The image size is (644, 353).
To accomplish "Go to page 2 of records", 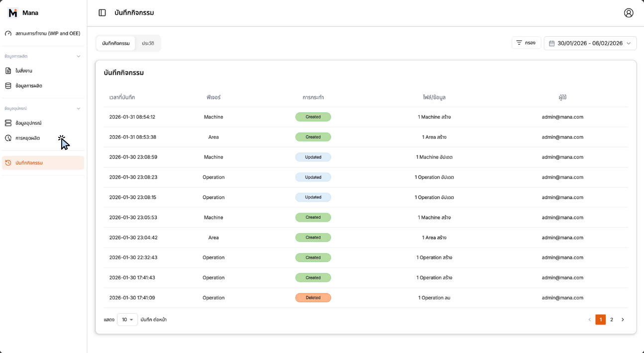I will coord(612,320).
